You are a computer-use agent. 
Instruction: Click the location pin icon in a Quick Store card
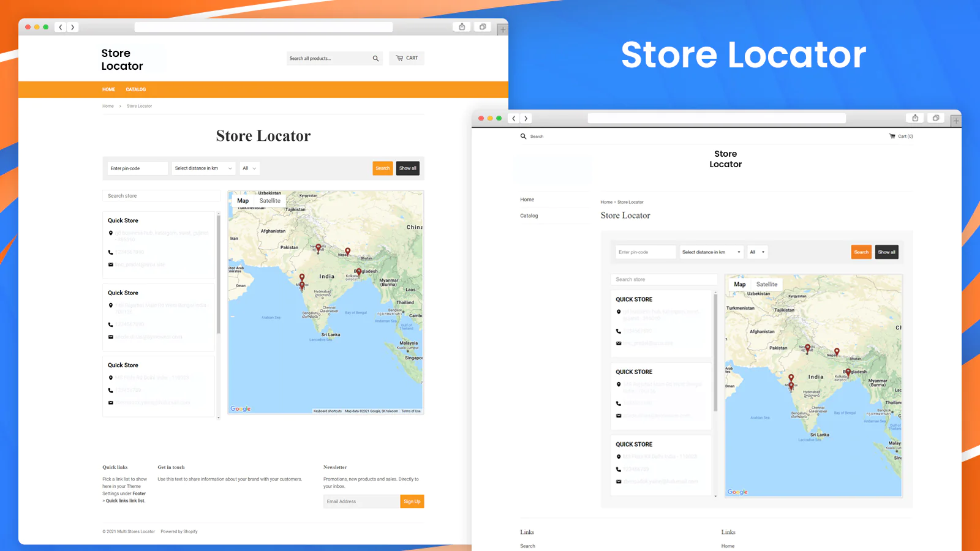click(111, 233)
